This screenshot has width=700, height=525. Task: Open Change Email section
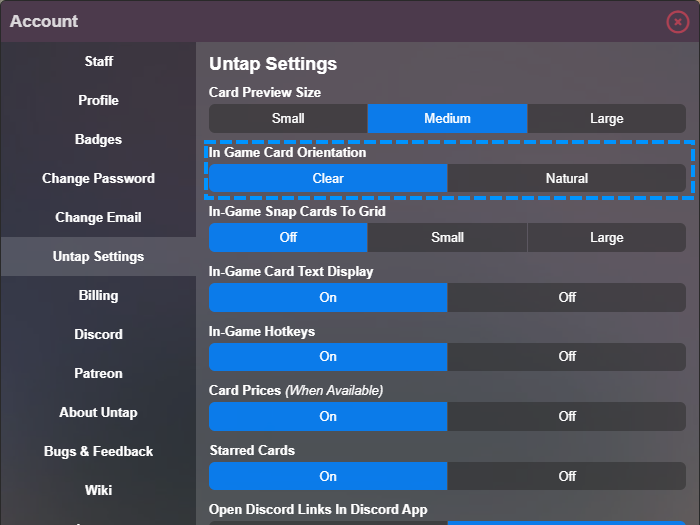98,217
